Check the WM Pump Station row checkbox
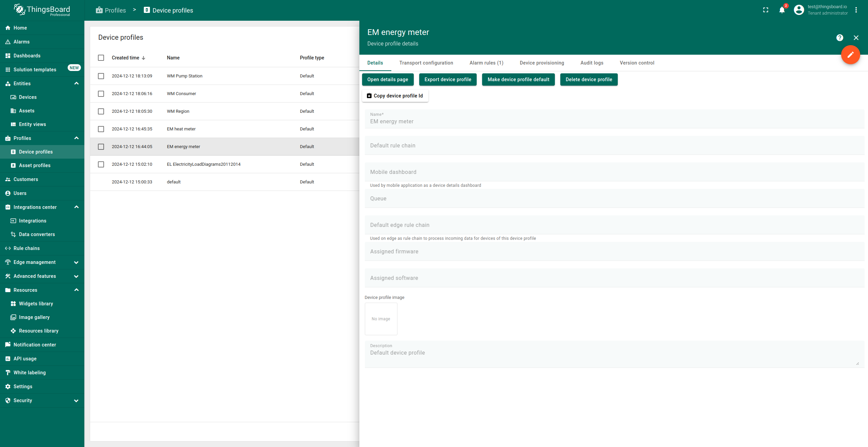This screenshot has width=868, height=447. 101,76
